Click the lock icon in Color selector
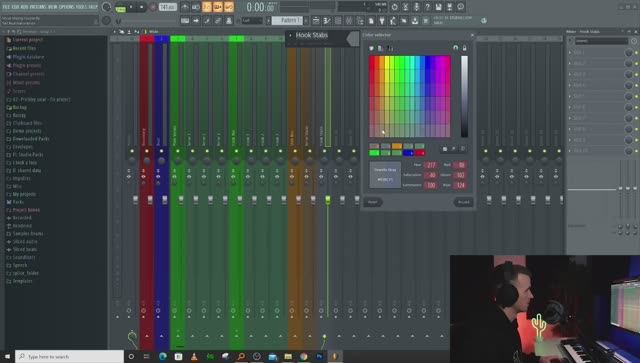640x363 pixels. (x=464, y=48)
